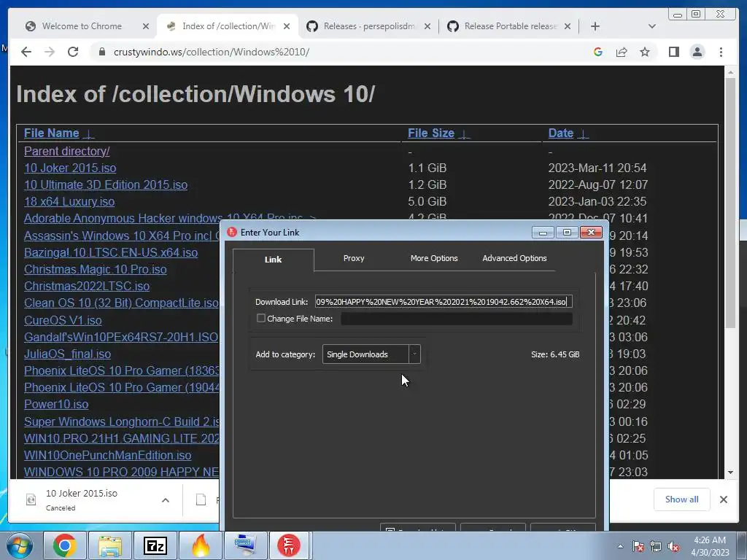
Task: Open Parent directory link
Action: 66,151
